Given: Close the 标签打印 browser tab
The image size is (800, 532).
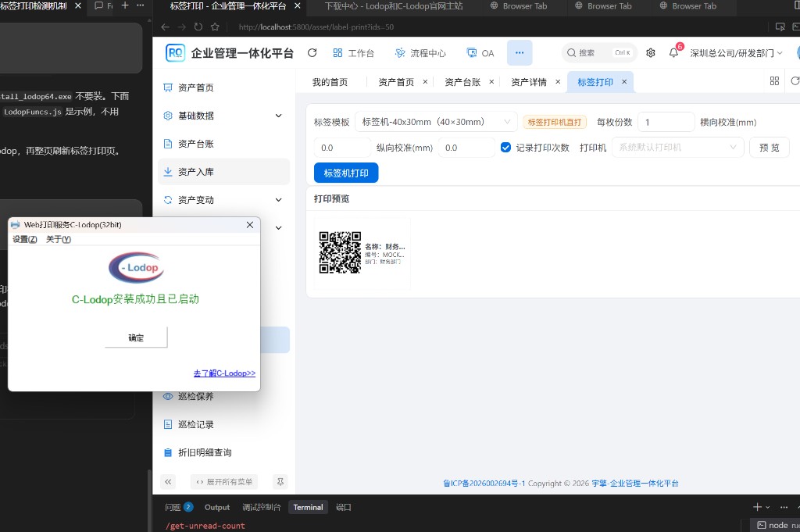Looking at the screenshot, I should [298, 6].
